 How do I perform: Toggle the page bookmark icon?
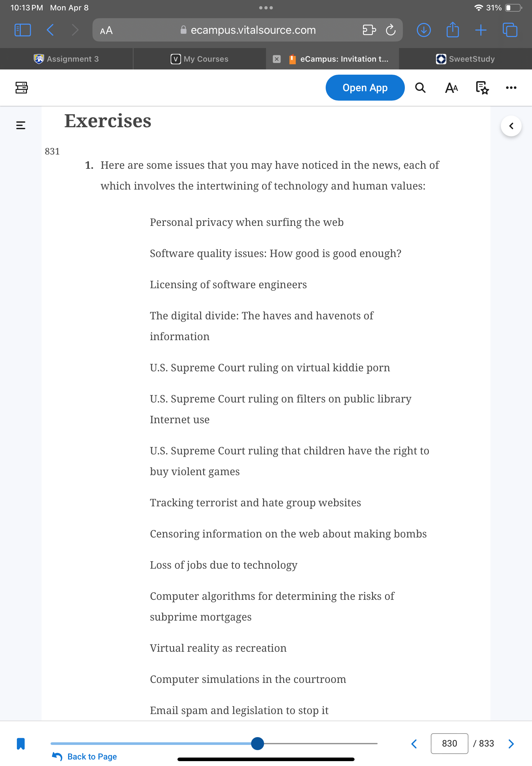point(21,743)
